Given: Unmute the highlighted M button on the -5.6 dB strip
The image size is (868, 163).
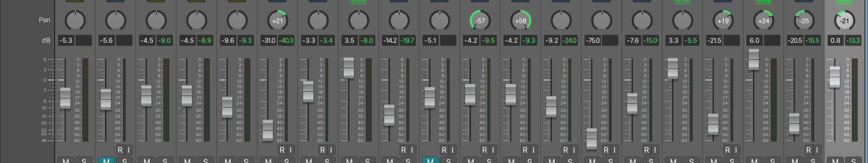Looking at the screenshot, I should (x=106, y=160).
